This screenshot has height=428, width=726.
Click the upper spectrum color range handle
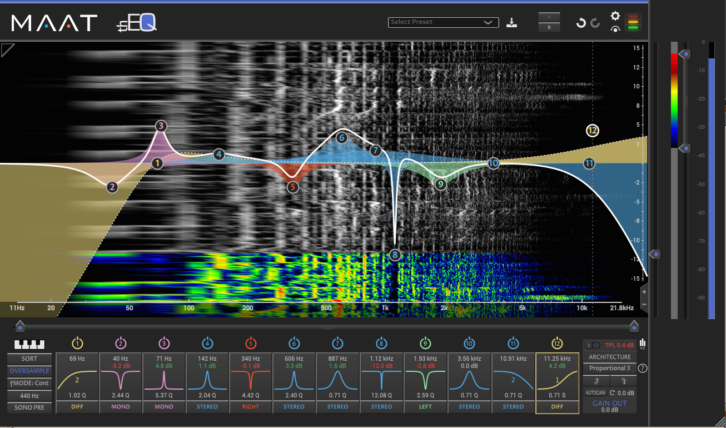coord(685,54)
